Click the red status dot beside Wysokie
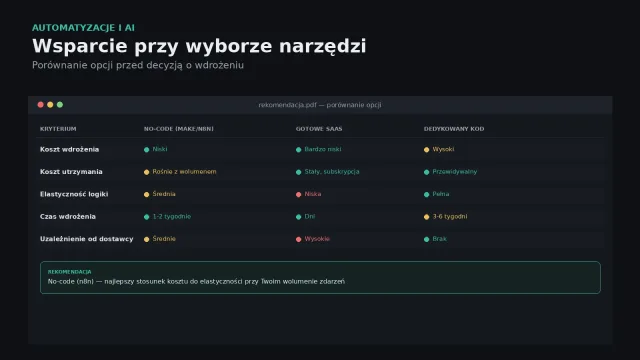Screen dimensions: 640x360 tap(298, 240)
